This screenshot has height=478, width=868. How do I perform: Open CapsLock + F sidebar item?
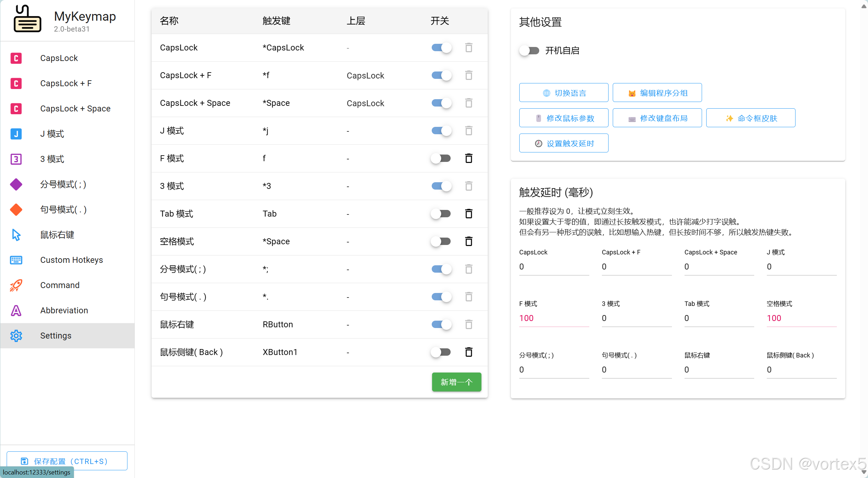pyautogui.click(x=68, y=83)
